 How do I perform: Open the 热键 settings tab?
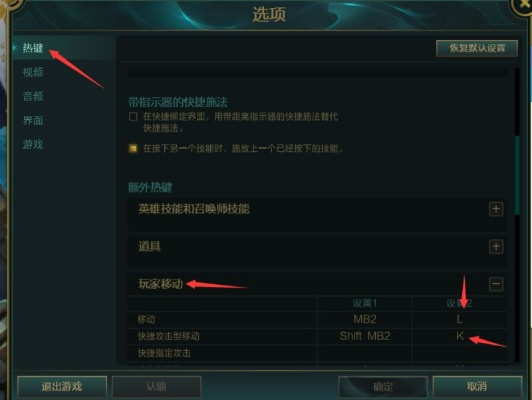coord(33,48)
